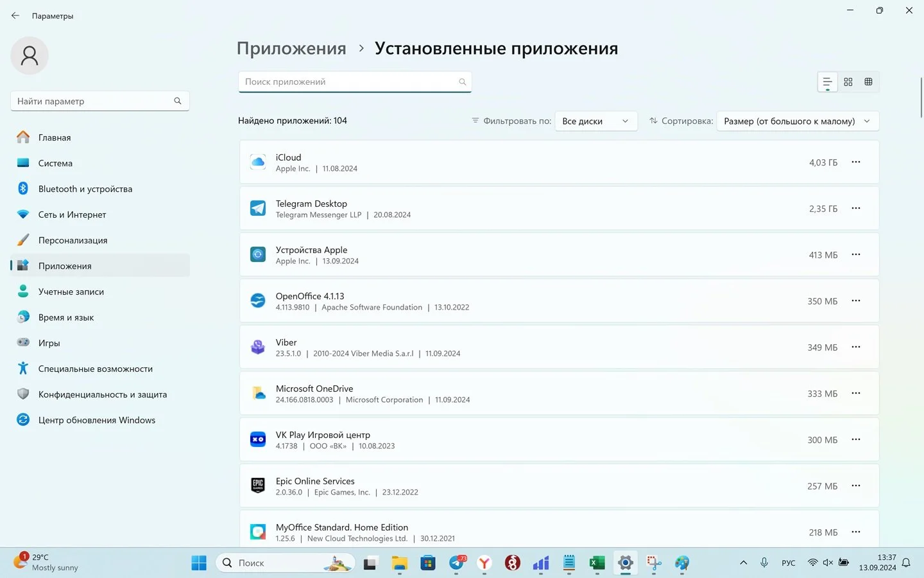This screenshot has width=924, height=578.
Task: Click the Viber app icon
Action: tap(258, 347)
